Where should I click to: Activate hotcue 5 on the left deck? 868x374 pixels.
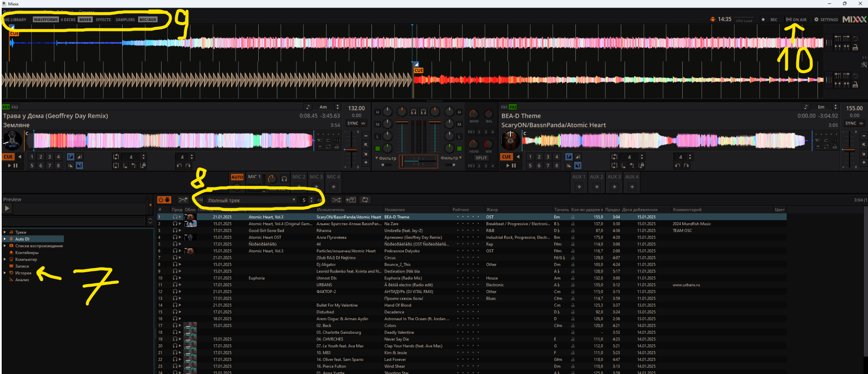pyautogui.click(x=32, y=166)
